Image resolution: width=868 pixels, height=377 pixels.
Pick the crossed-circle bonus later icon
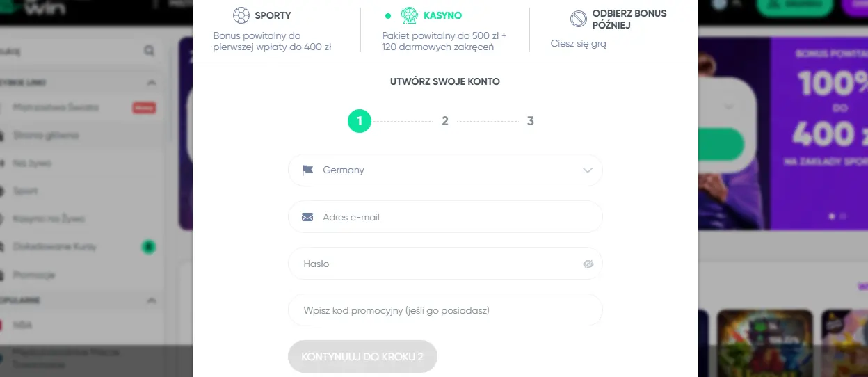click(578, 19)
